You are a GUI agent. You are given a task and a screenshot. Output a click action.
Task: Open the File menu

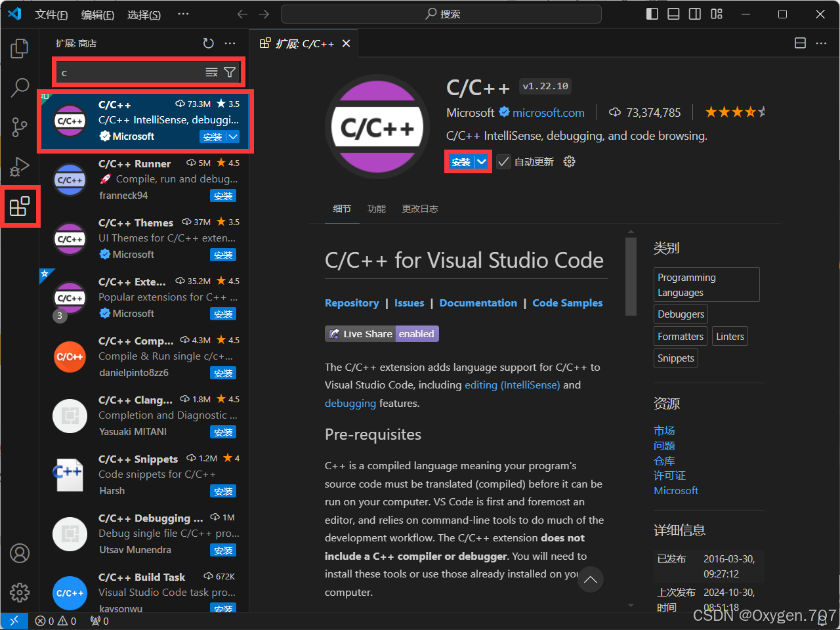click(51, 14)
